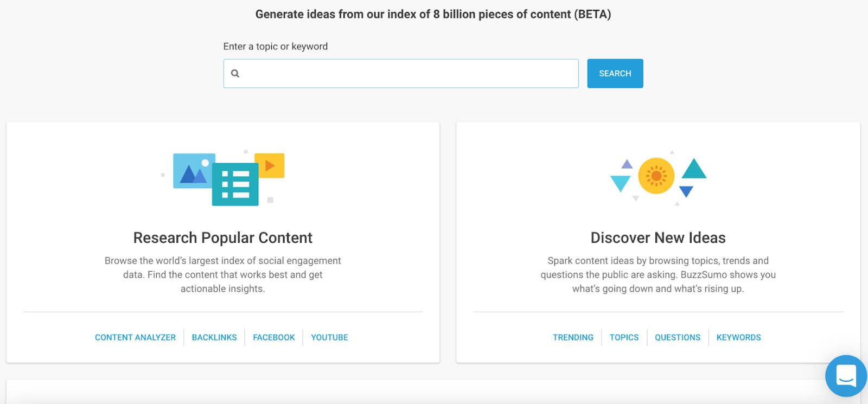The image size is (868, 404).
Task: Open the YouTube analyzer link
Action: coord(329,337)
